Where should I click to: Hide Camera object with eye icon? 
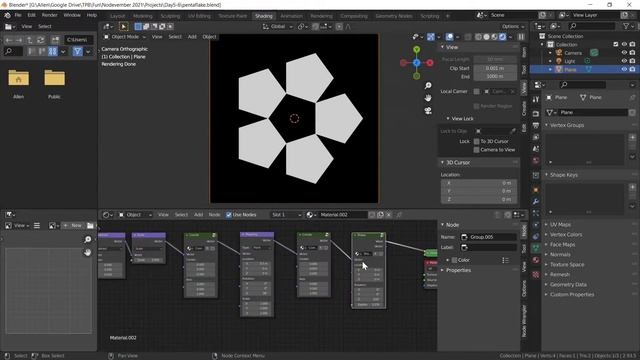pos(624,53)
